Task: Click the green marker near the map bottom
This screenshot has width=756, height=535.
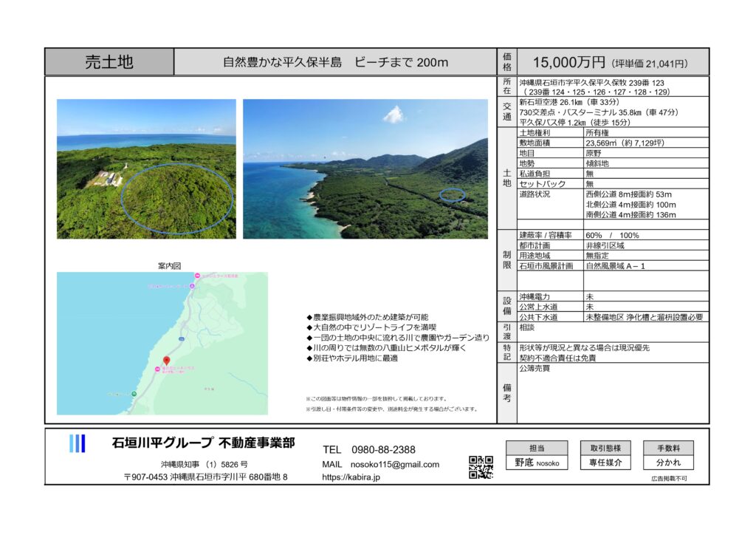Action: tap(133, 395)
